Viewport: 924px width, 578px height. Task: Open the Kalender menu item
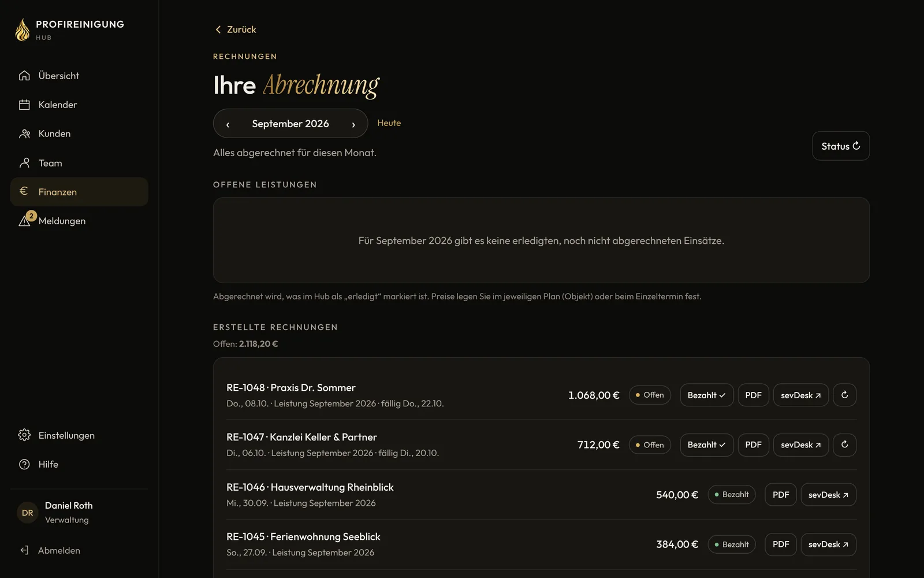[x=79, y=105]
